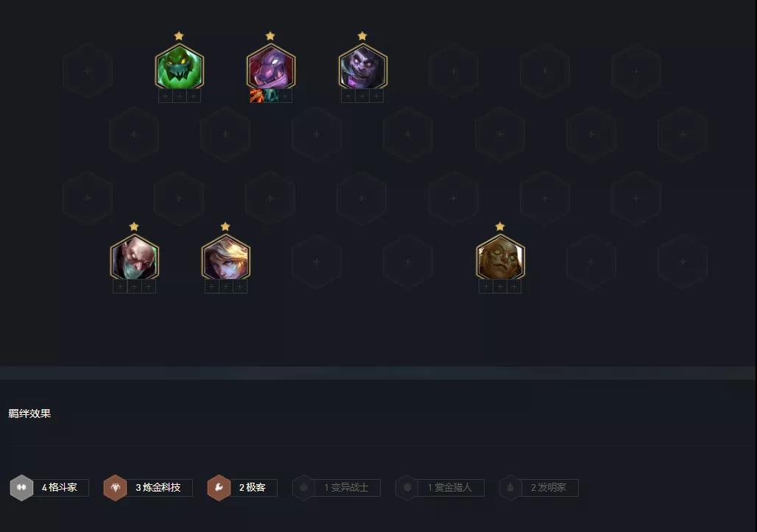Screen dimensions: 757x532
Task: Add an item to Zac's first slot
Action: click(165, 96)
